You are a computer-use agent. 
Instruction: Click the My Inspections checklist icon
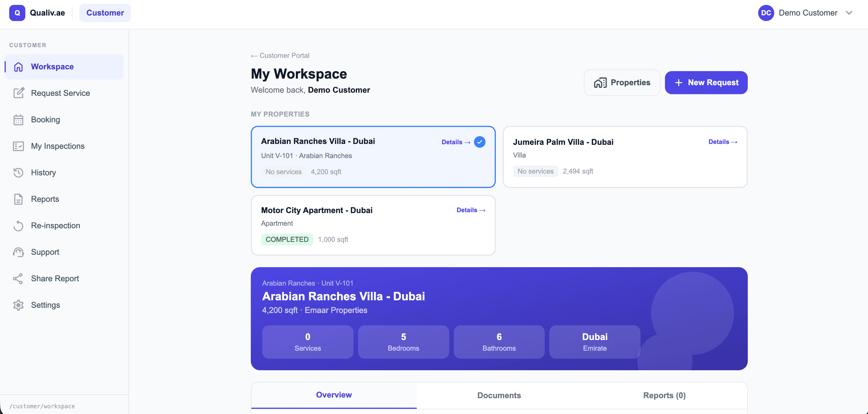tap(18, 146)
